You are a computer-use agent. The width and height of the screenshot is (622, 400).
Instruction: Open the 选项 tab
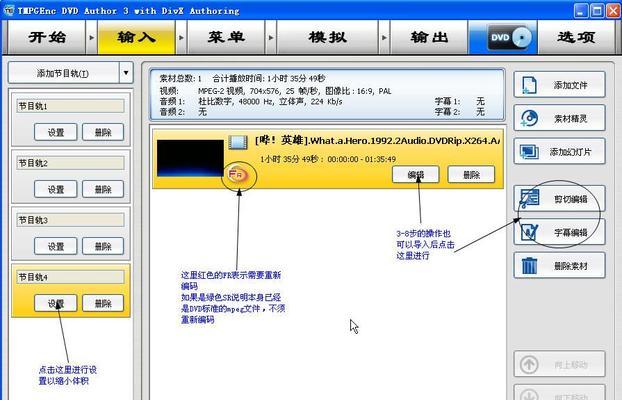click(x=576, y=37)
